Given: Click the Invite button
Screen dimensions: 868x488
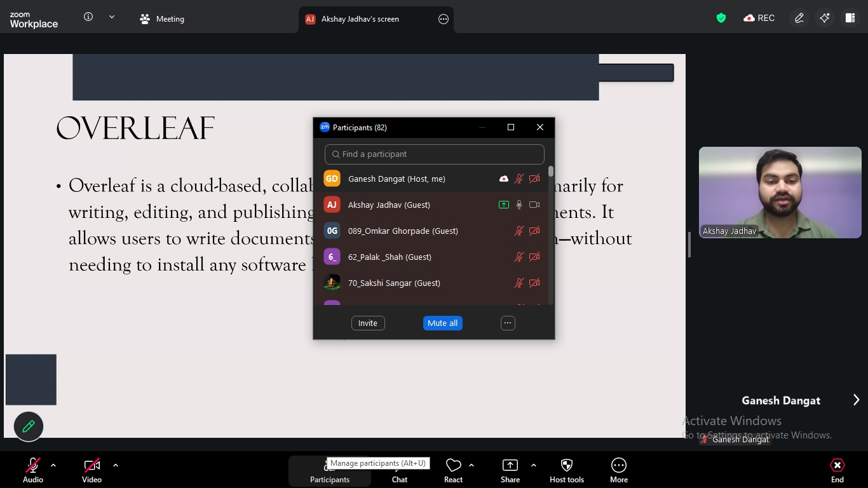Looking at the screenshot, I should [x=367, y=323].
